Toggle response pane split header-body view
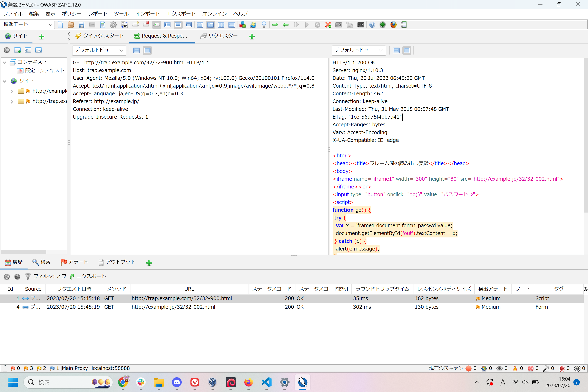 coord(396,50)
